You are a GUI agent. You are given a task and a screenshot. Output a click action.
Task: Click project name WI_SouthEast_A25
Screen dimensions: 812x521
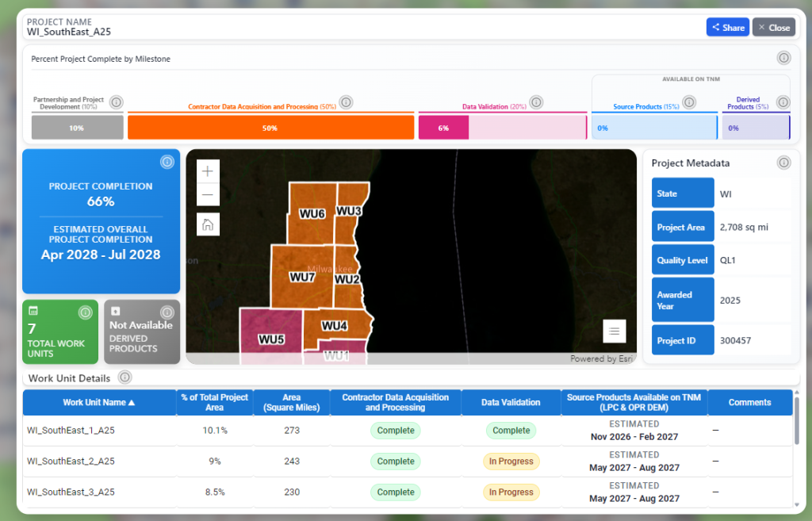tap(69, 32)
